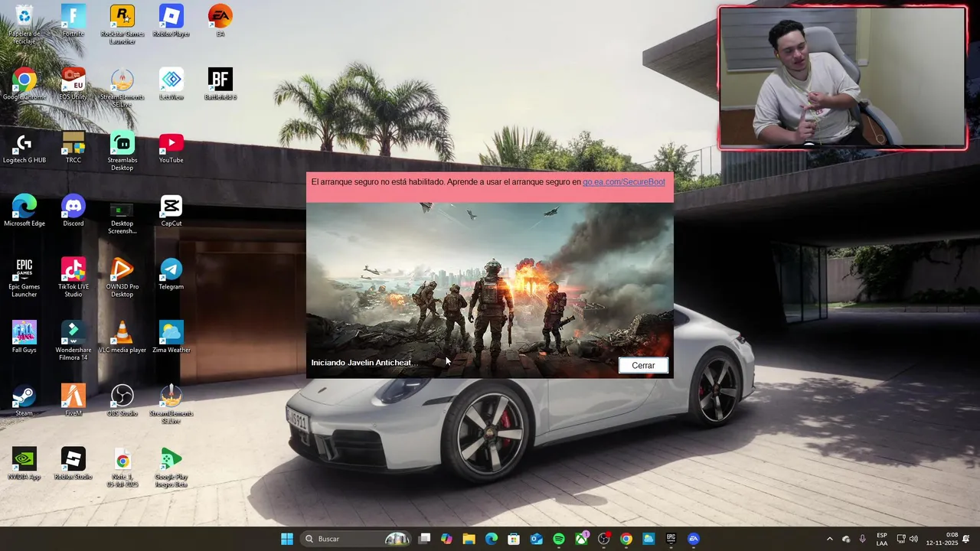
Task: Select the Battlefield 6 desktop shortcut
Action: point(220,84)
